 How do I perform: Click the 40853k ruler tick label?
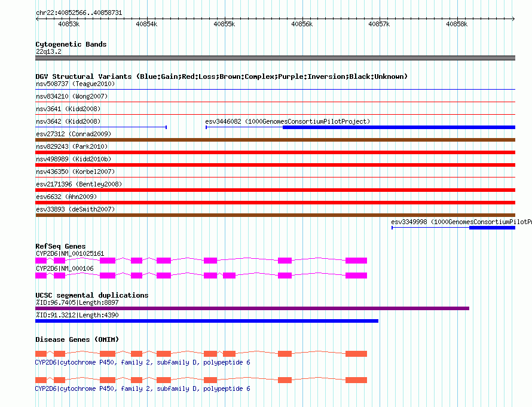[69, 24]
